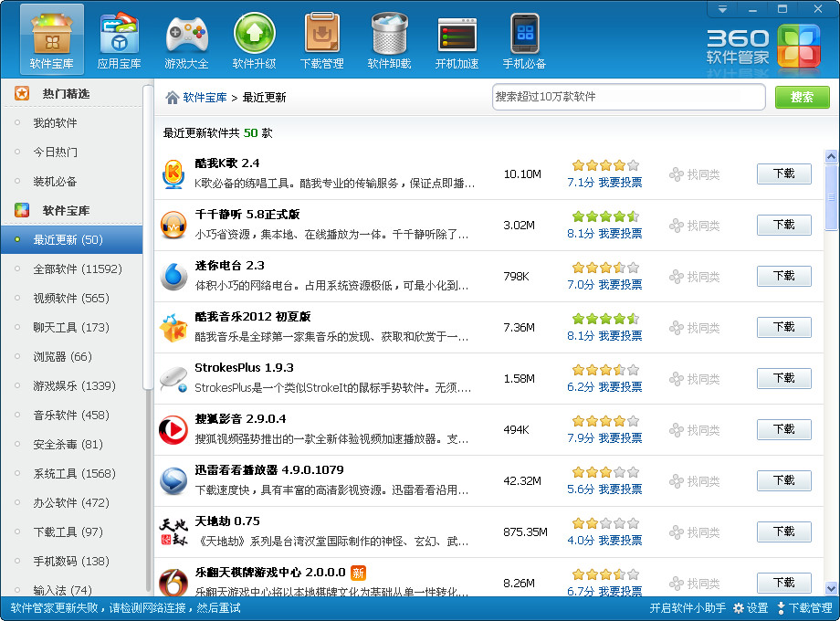This screenshot has width=840, height=621.
Task: Click the star rating of StrokesPlus
Action: click(x=605, y=370)
